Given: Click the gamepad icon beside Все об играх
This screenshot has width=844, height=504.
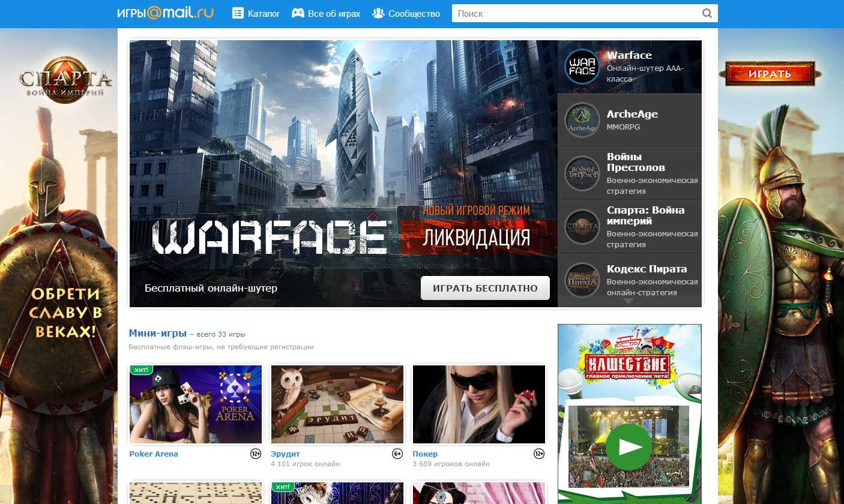Looking at the screenshot, I should [x=298, y=13].
